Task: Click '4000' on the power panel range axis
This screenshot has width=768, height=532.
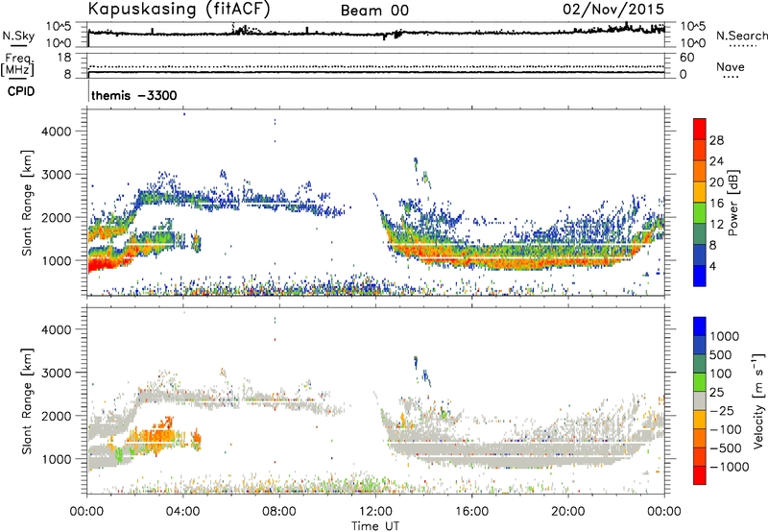Action: [x=57, y=132]
